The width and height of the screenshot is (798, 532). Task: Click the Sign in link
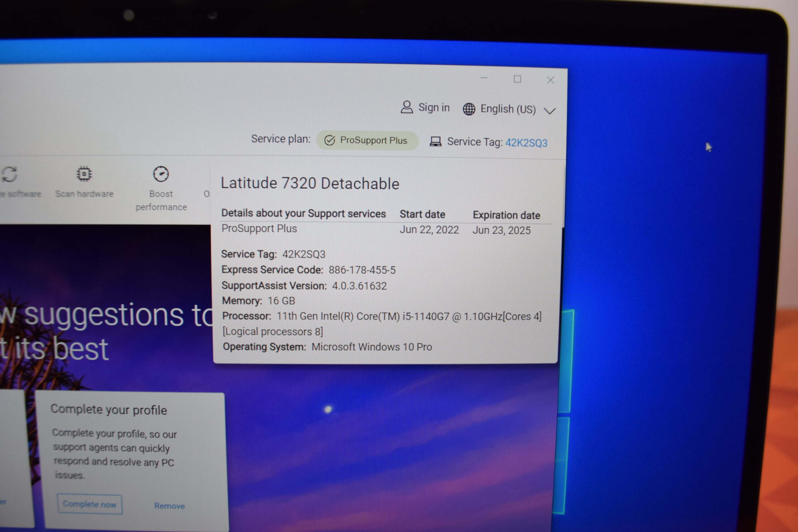pos(434,108)
